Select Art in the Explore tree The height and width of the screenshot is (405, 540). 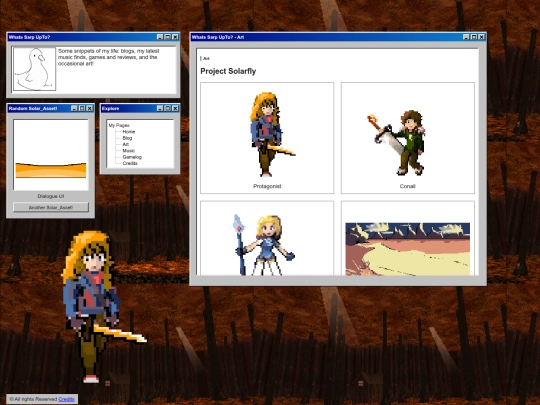[x=125, y=144]
